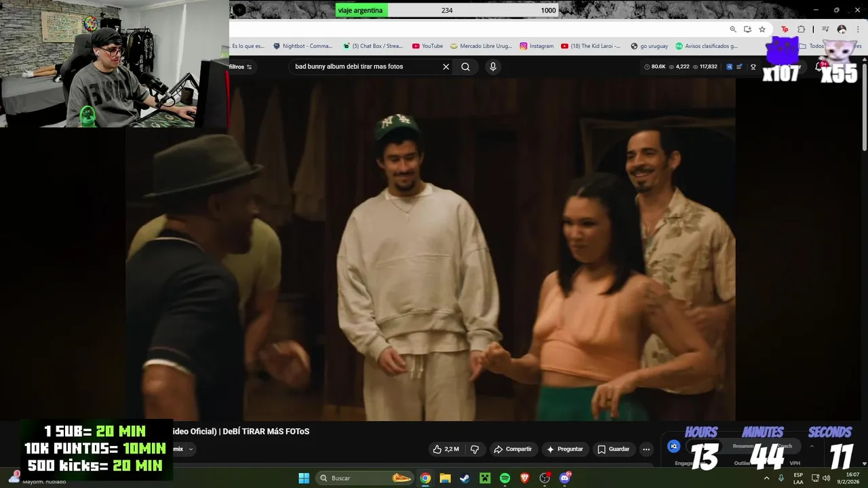Open the Chat Box / Stream bookmark
The height and width of the screenshot is (488, 868).
pos(373,46)
